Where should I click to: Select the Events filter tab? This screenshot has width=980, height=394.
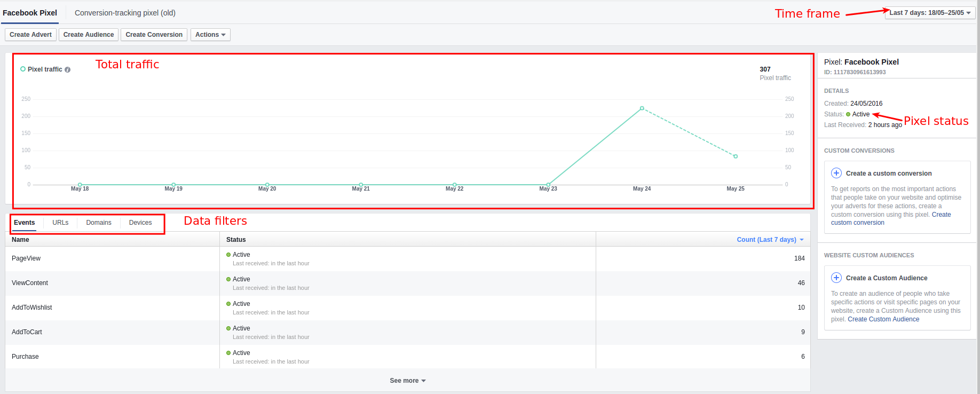(x=25, y=223)
